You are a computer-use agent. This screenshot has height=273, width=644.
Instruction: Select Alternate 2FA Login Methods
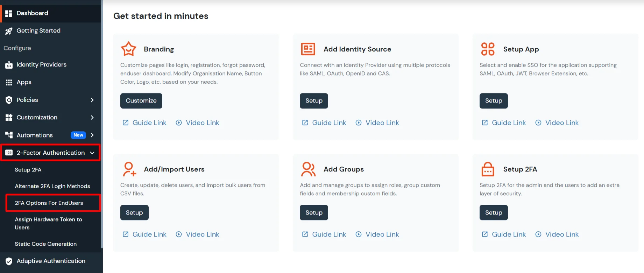(x=52, y=186)
